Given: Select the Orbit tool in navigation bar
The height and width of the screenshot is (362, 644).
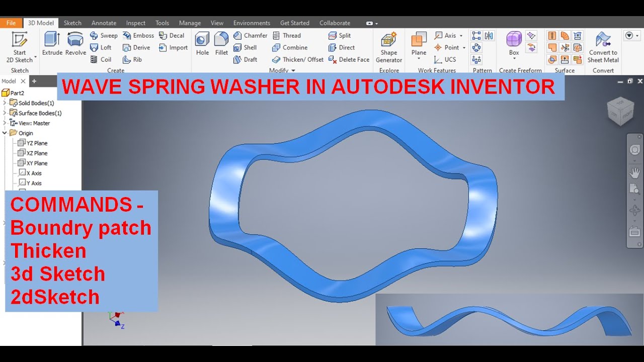Looking at the screenshot, I should (x=635, y=210).
